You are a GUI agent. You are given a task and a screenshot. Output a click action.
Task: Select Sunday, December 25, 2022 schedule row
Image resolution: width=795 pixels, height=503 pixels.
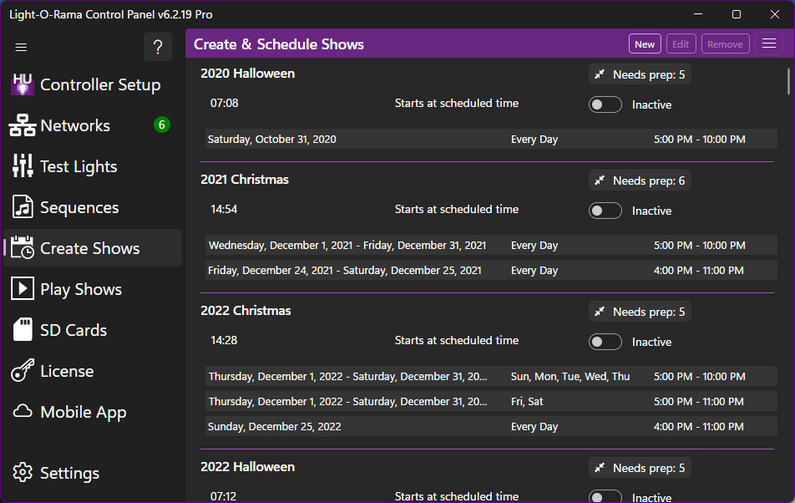[x=491, y=426]
